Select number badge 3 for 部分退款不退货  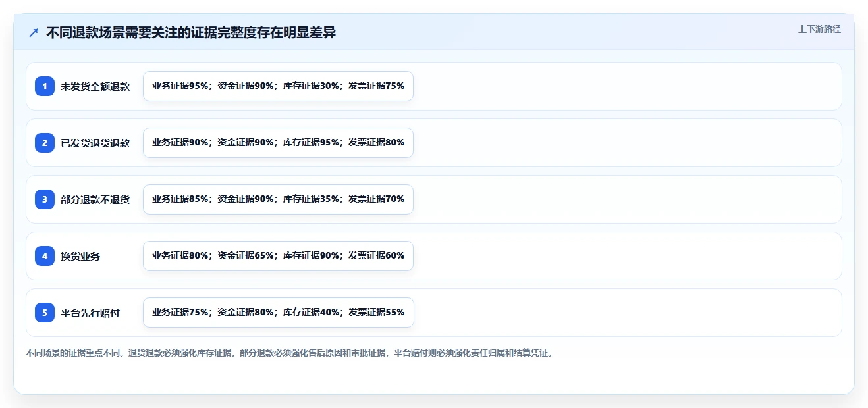click(x=45, y=199)
